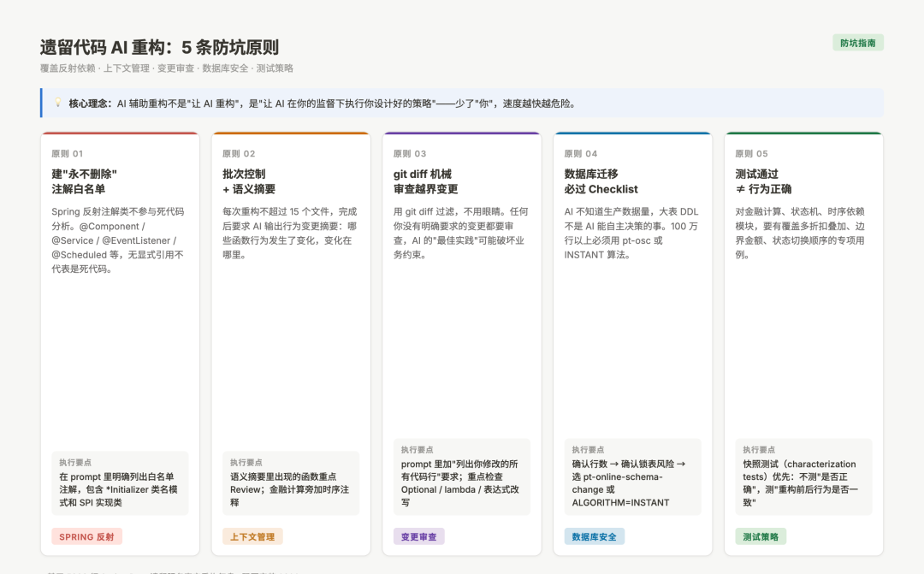The height and width of the screenshot is (574, 924).
Task: Click the subtitle starting 覆盖反射依赖
Action: tap(167, 68)
